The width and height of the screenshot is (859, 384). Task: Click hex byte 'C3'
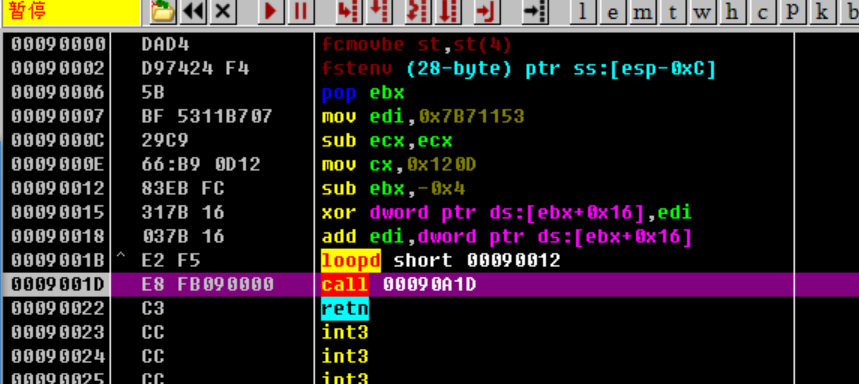click(153, 309)
